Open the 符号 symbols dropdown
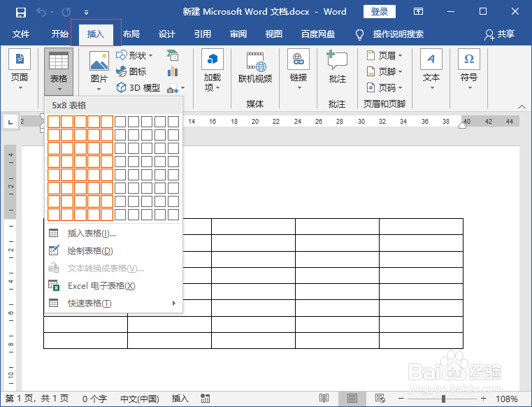 [x=469, y=70]
